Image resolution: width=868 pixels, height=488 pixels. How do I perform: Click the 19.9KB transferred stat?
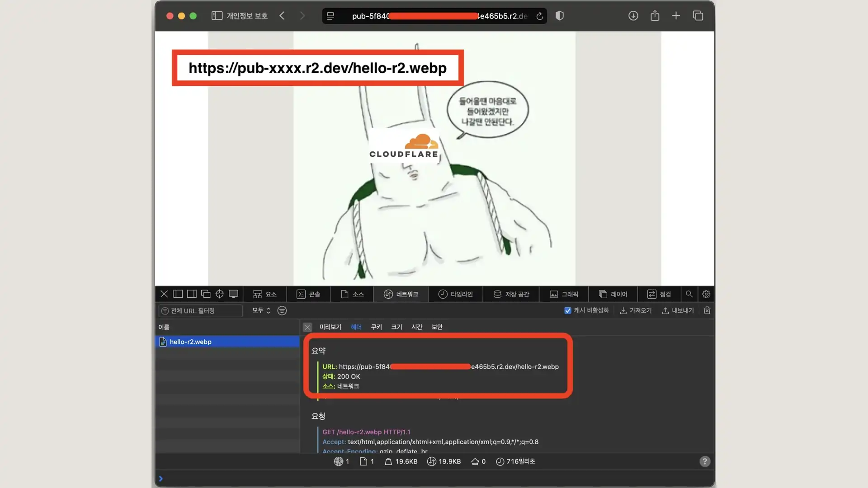444,461
